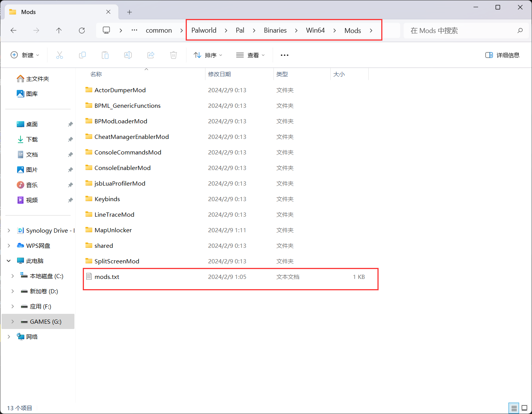The width and height of the screenshot is (532, 414).
Task: Select the Mods window tab
Action: [61, 12]
